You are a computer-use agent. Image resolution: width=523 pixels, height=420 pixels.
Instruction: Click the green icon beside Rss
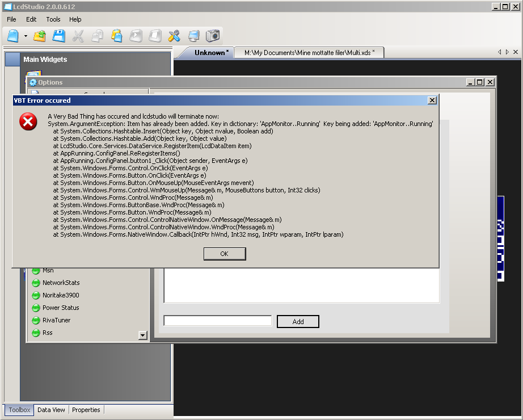(36, 333)
